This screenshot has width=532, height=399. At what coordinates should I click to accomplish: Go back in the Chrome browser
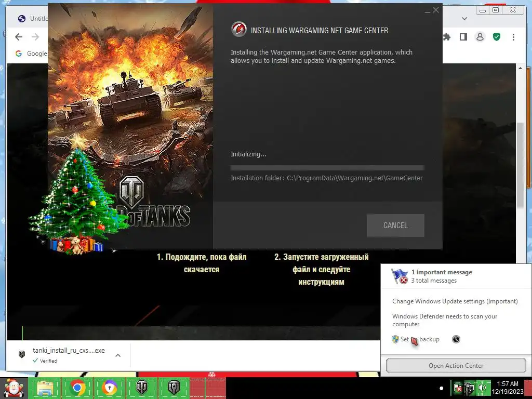tap(19, 37)
